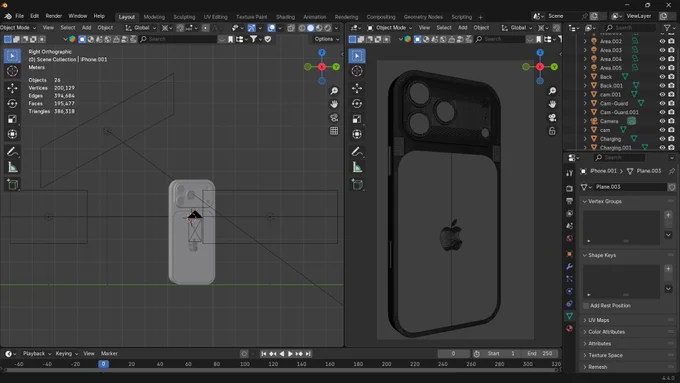Open Options dropdown in left viewport
680x383 pixels.
click(327, 39)
